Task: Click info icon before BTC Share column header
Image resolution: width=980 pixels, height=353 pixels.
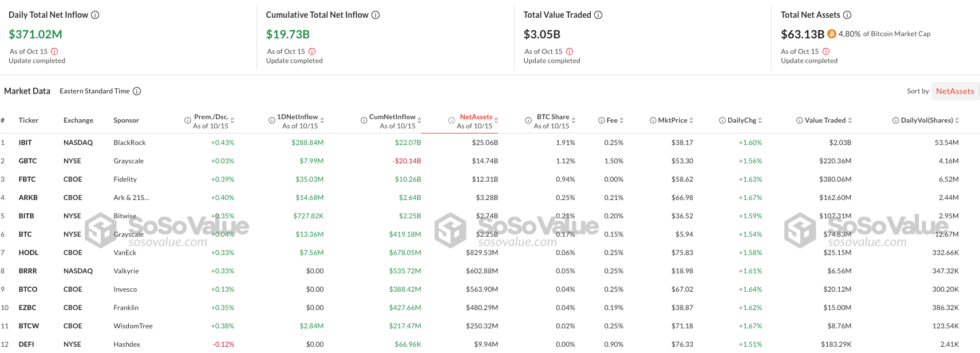Action: pos(528,120)
